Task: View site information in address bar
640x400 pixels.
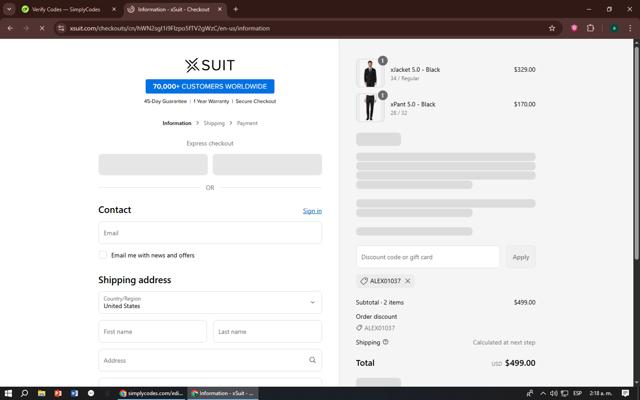Action: coord(61,28)
